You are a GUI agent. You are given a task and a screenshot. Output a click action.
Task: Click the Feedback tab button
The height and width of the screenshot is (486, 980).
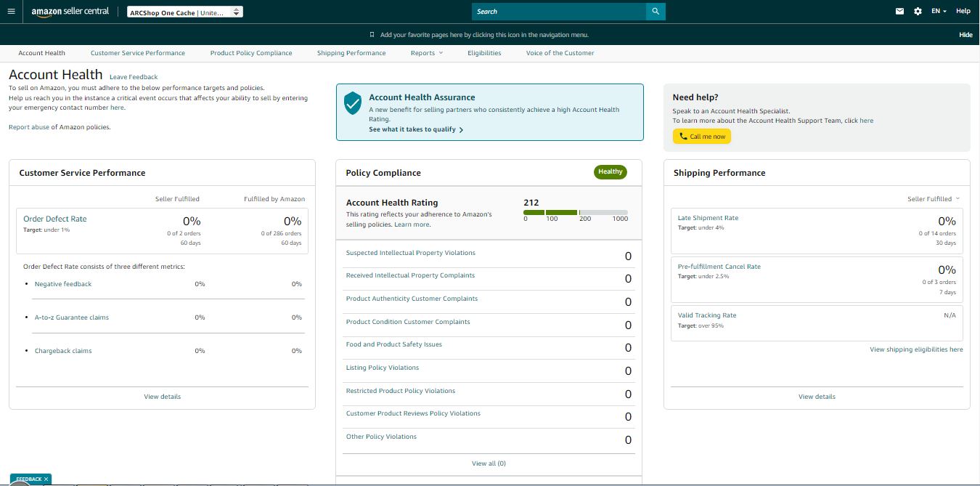click(29, 479)
